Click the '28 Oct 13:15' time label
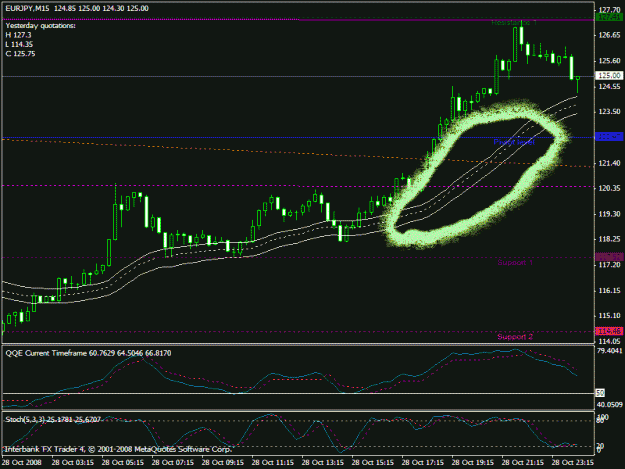The height and width of the screenshot is (469, 625). pos(323,463)
